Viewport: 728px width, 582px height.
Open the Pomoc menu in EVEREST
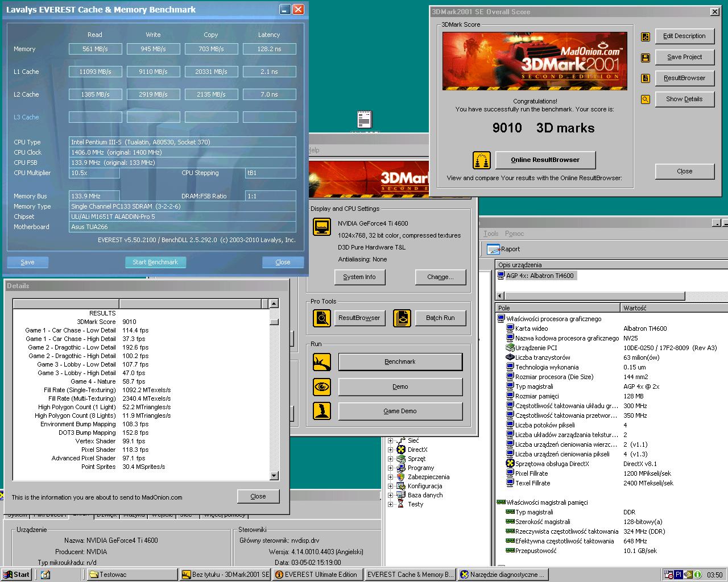[x=514, y=234]
